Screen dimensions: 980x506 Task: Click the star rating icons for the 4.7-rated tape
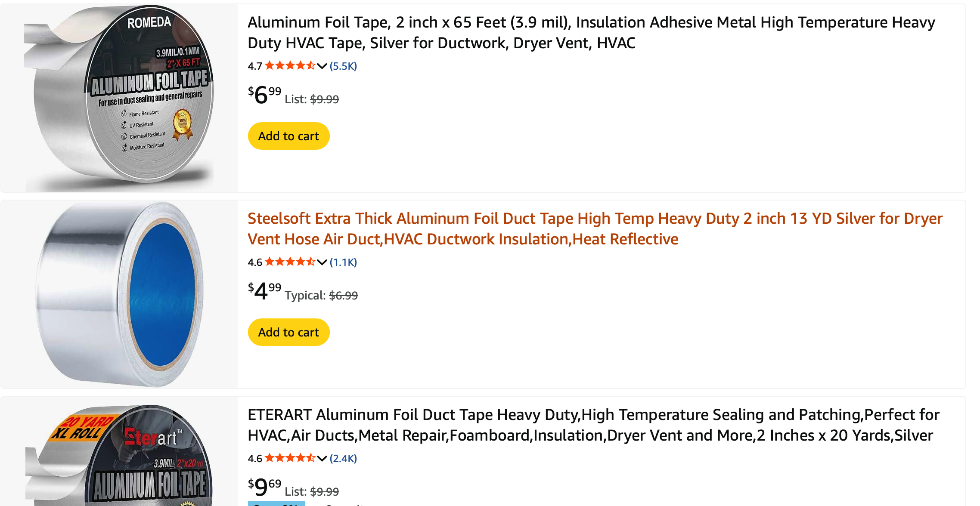tap(290, 66)
